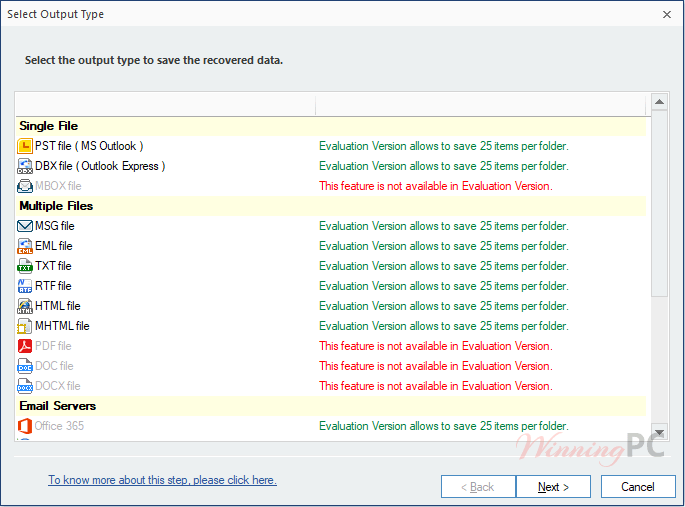Click the first column header of list

[x=166, y=105]
